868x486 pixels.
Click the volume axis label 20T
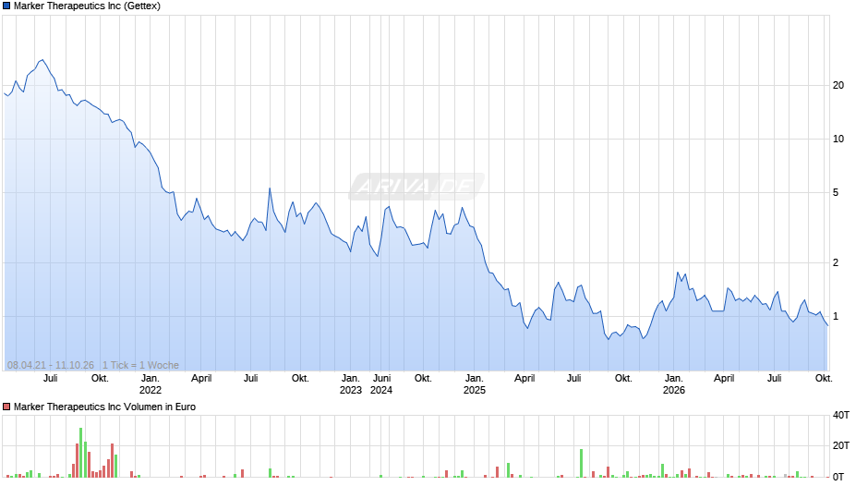coord(841,445)
